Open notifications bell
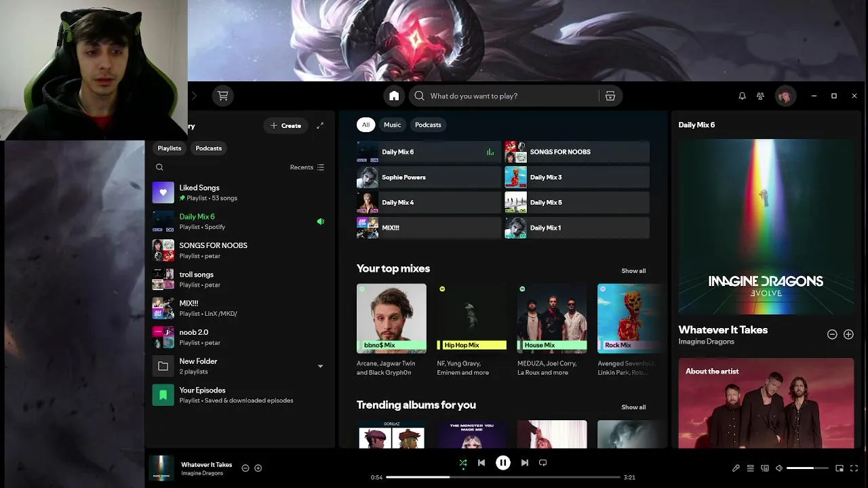This screenshot has height=488, width=868. click(742, 96)
